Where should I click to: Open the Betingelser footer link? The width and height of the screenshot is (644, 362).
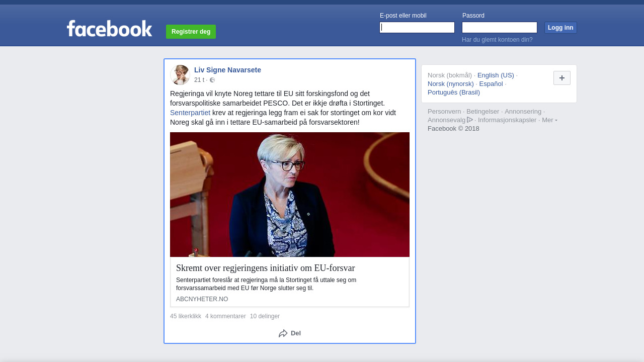pyautogui.click(x=483, y=112)
